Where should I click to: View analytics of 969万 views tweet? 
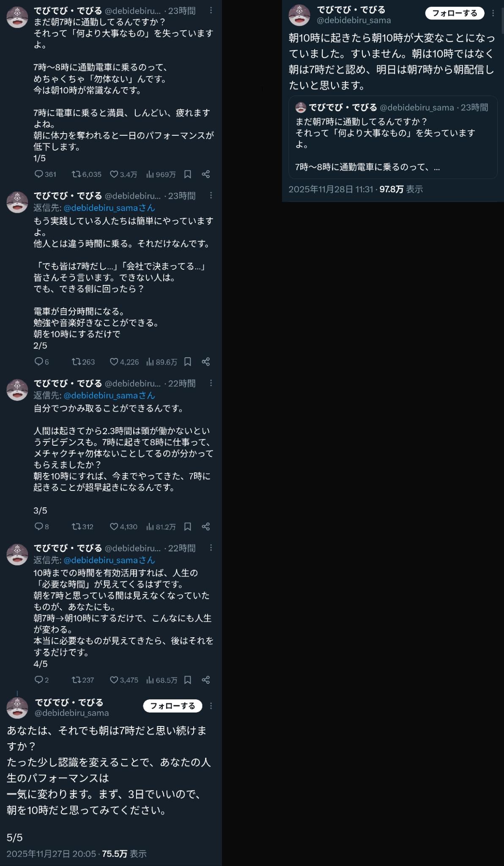[161, 174]
